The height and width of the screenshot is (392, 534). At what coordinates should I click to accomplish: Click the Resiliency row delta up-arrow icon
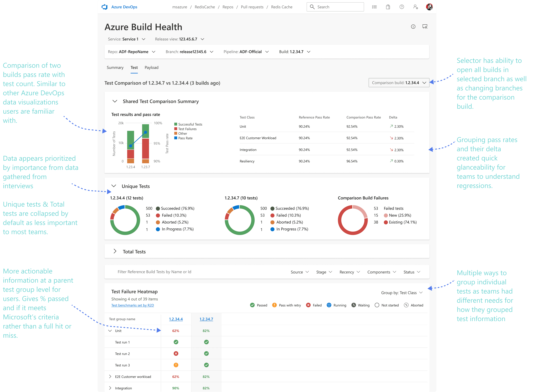click(x=391, y=161)
